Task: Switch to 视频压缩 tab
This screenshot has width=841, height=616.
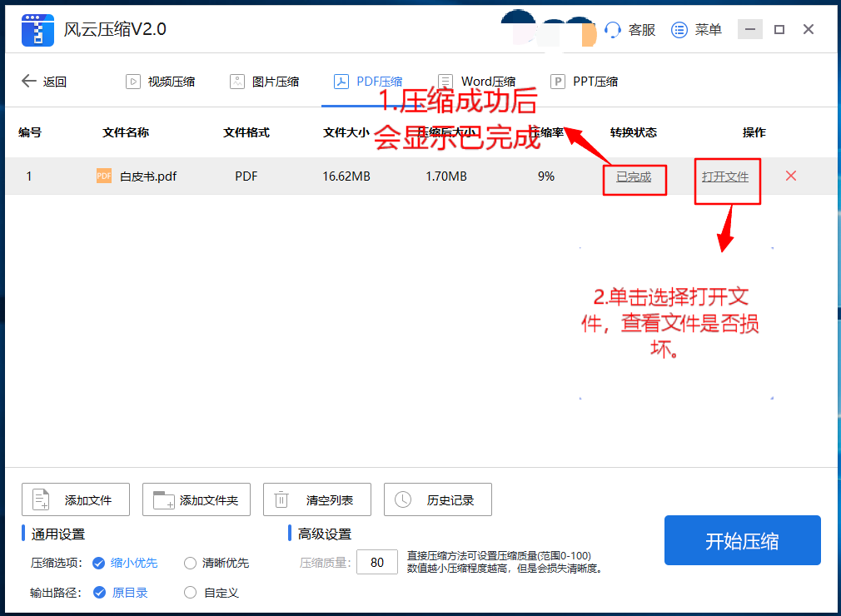Action: pyautogui.click(x=161, y=82)
